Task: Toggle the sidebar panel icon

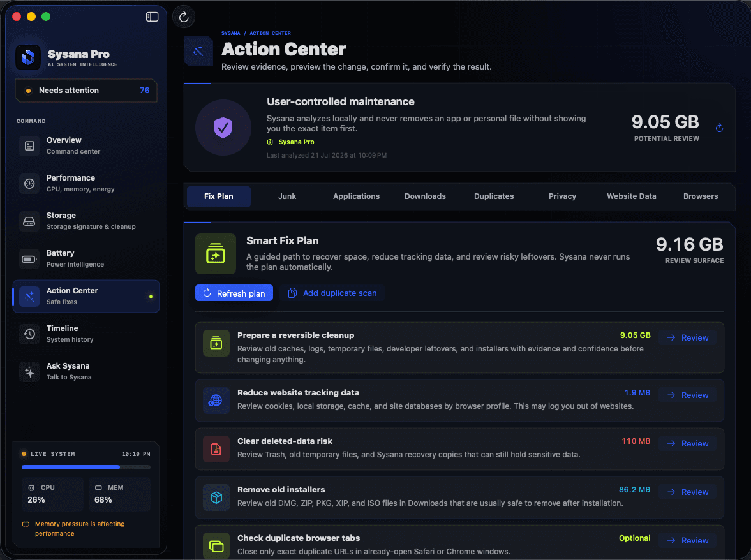Action: tap(152, 17)
